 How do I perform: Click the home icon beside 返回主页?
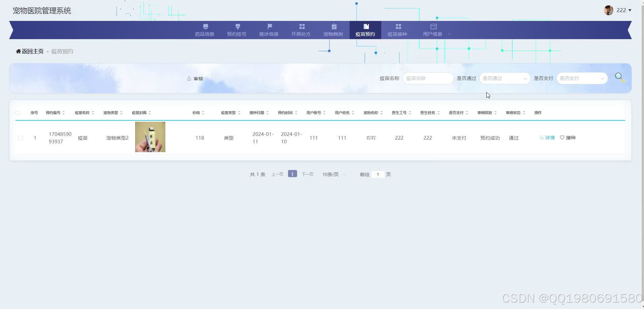pyautogui.click(x=18, y=51)
